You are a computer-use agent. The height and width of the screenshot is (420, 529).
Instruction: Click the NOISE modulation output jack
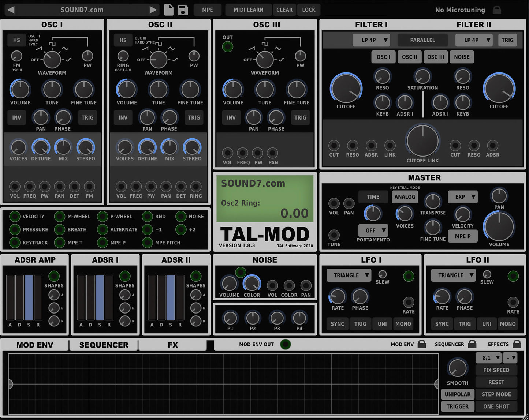click(181, 216)
